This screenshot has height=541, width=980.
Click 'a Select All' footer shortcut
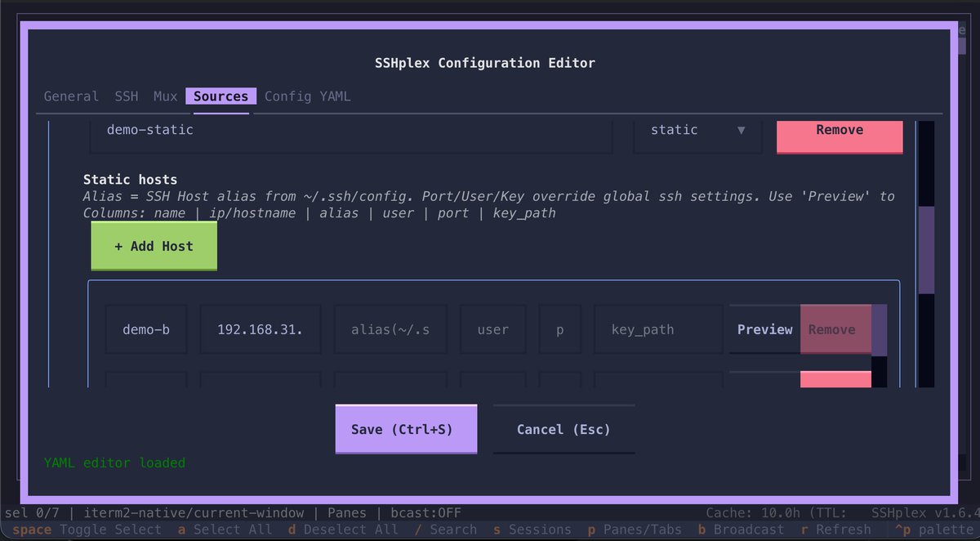tap(225, 530)
